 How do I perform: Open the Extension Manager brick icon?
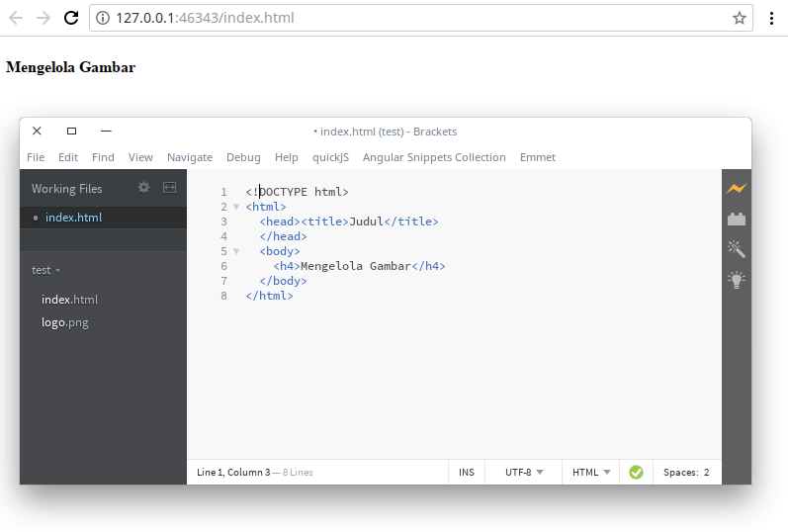tap(737, 219)
